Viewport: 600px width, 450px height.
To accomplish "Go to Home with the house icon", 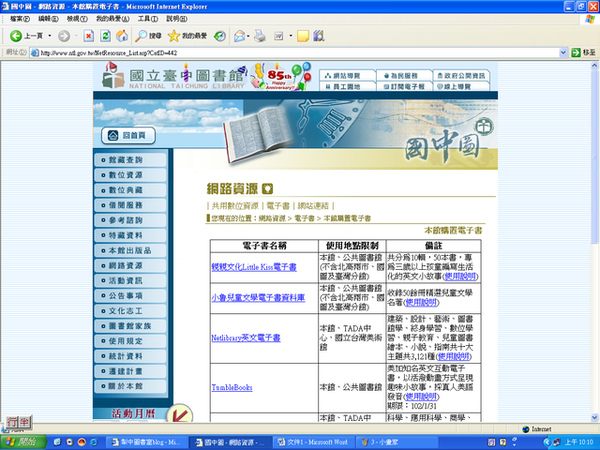I will 122,36.
